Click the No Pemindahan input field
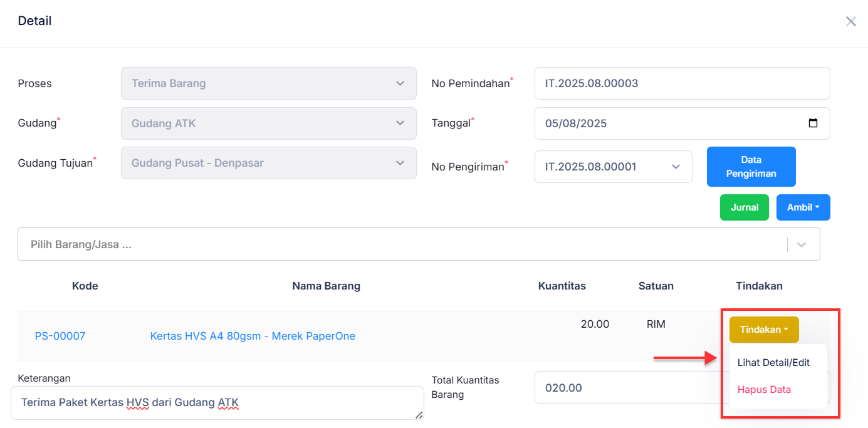The width and height of the screenshot is (868, 428). (x=682, y=83)
